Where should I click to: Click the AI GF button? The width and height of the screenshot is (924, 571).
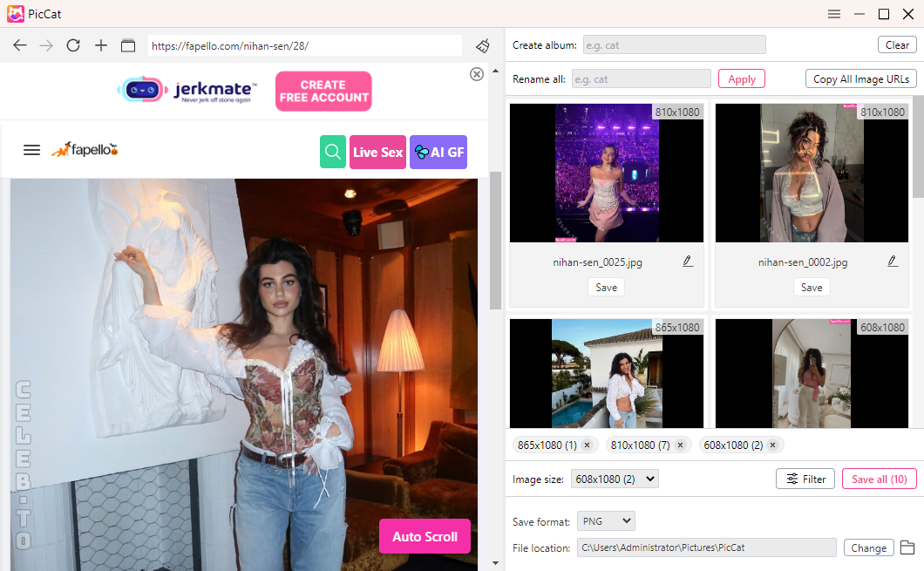click(x=438, y=152)
